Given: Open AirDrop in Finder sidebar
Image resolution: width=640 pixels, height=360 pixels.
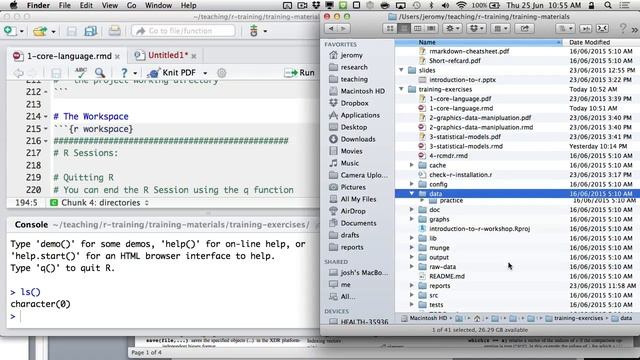Looking at the screenshot, I should point(353,211).
